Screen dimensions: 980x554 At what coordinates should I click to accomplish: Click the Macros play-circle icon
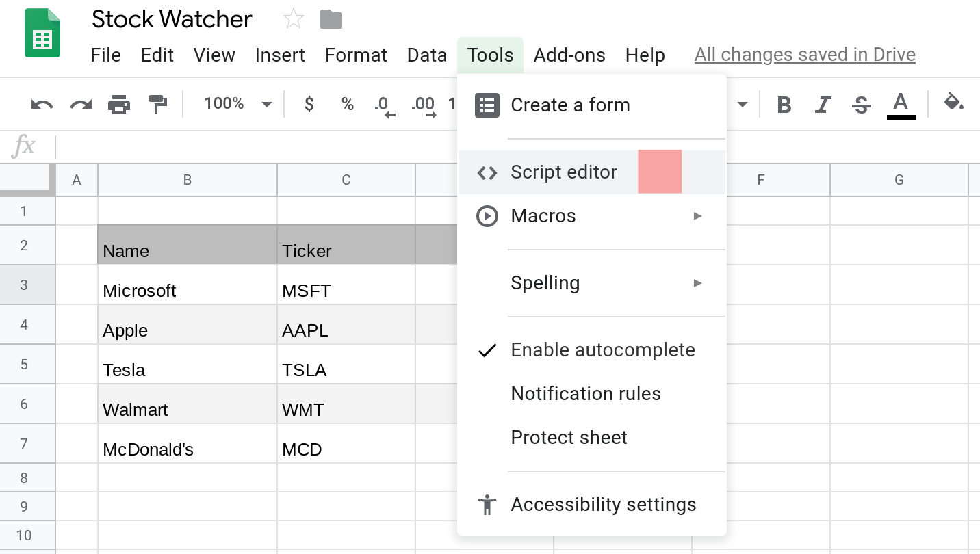(x=487, y=216)
